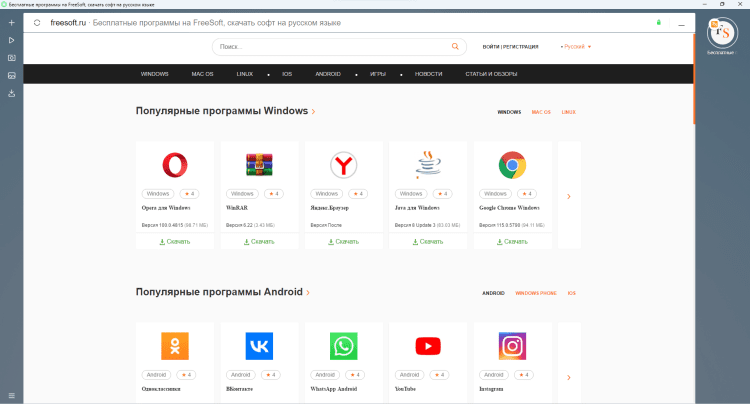This screenshot has width=750, height=404.
Task: Select the ANDROID tab in Android section
Action: pos(493,293)
